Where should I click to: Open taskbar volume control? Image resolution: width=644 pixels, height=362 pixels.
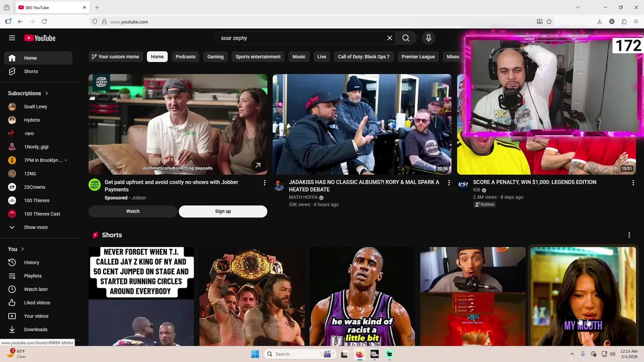pyautogui.click(x=612, y=354)
